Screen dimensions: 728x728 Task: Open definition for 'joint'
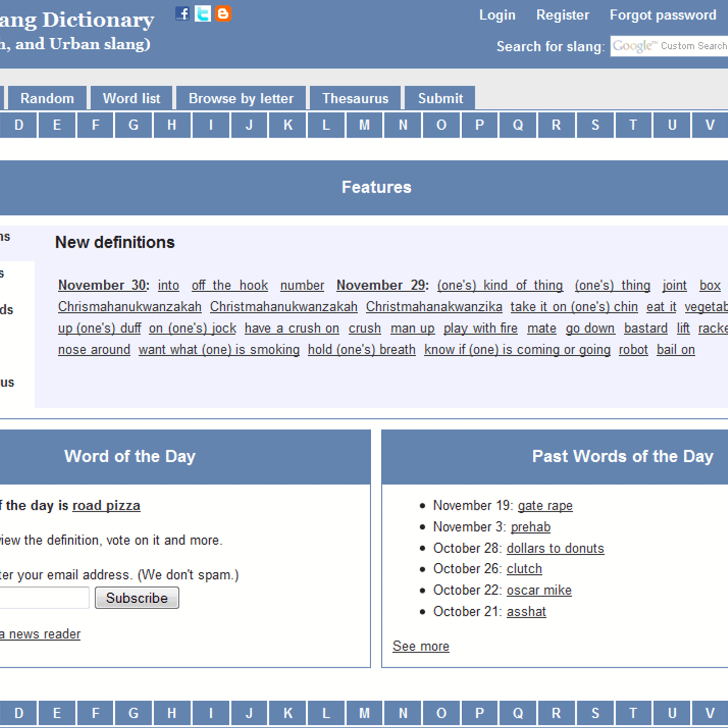coord(674,285)
